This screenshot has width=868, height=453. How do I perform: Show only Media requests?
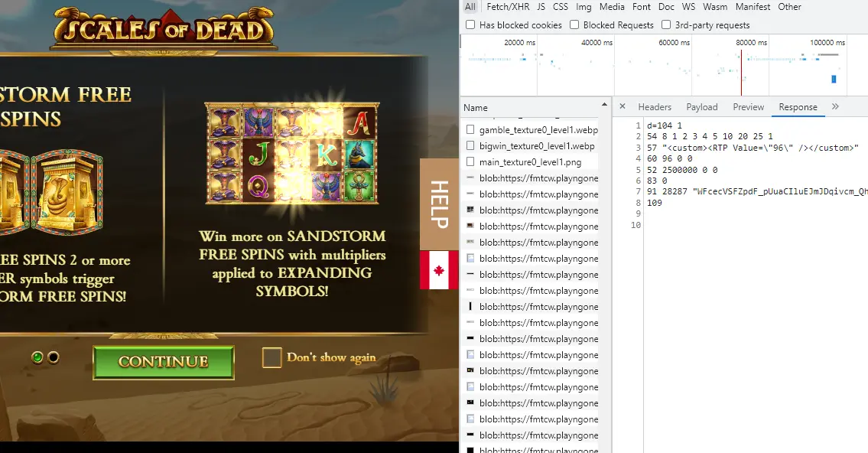click(612, 7)
